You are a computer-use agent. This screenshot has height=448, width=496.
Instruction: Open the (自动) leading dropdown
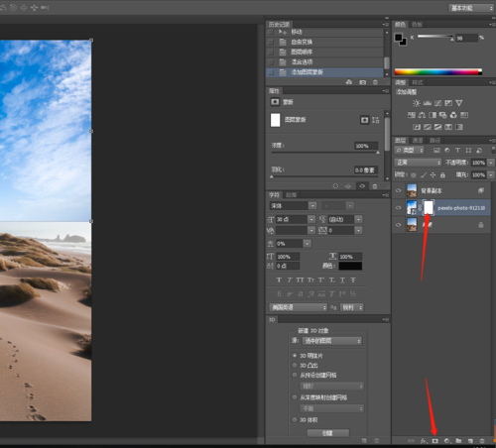coord(359,219)
